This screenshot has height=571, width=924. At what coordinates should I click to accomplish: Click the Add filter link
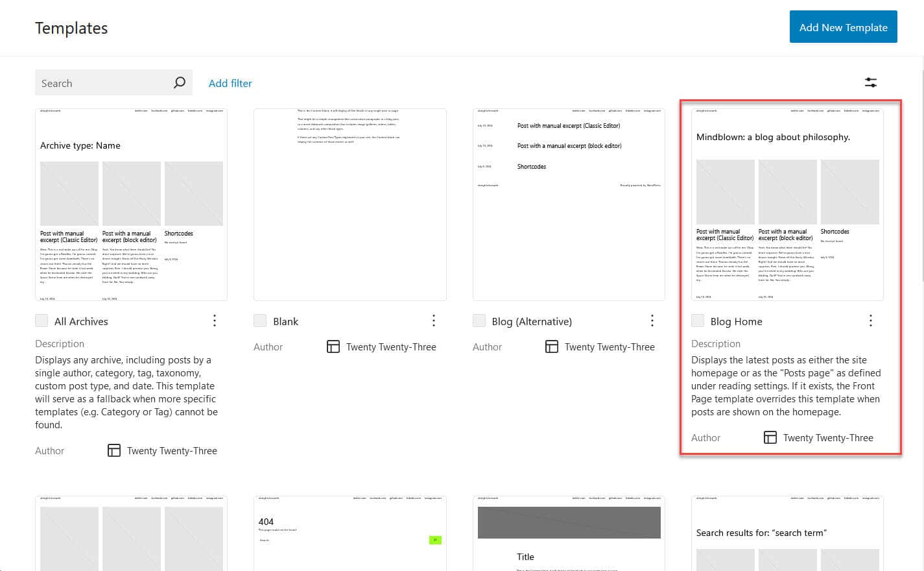230,83
